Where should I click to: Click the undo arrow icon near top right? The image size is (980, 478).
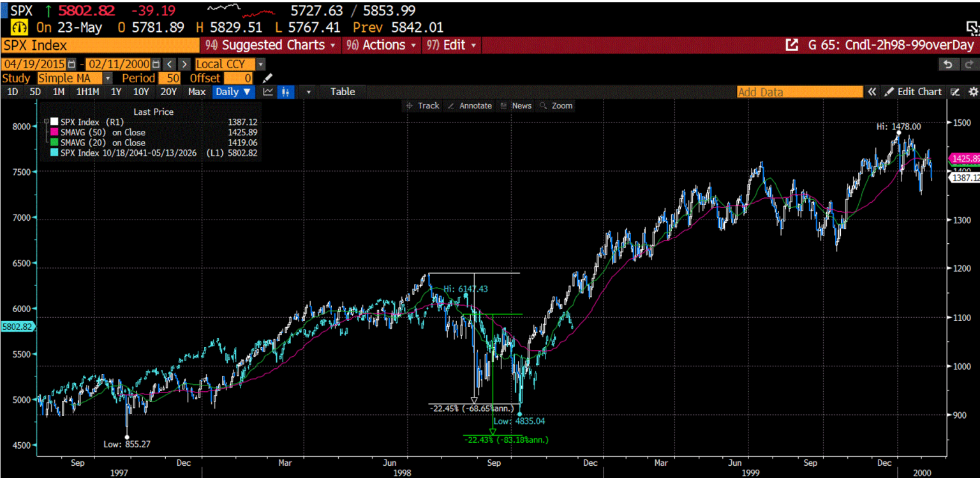(949, 64)
